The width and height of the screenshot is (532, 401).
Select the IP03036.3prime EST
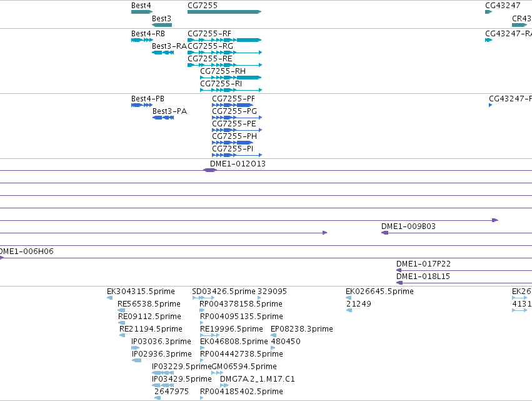pos(136,348)
